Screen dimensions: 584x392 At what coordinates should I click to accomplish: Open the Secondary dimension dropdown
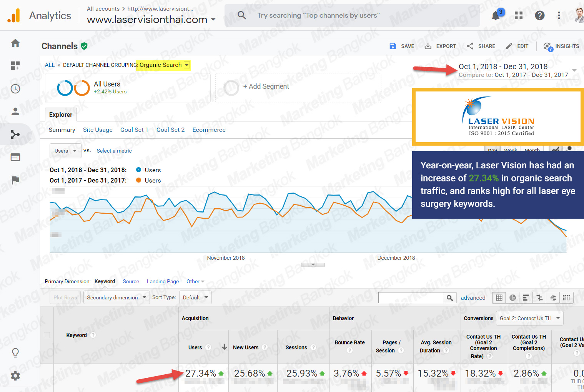pyautogui.click(x=116, y=297)
